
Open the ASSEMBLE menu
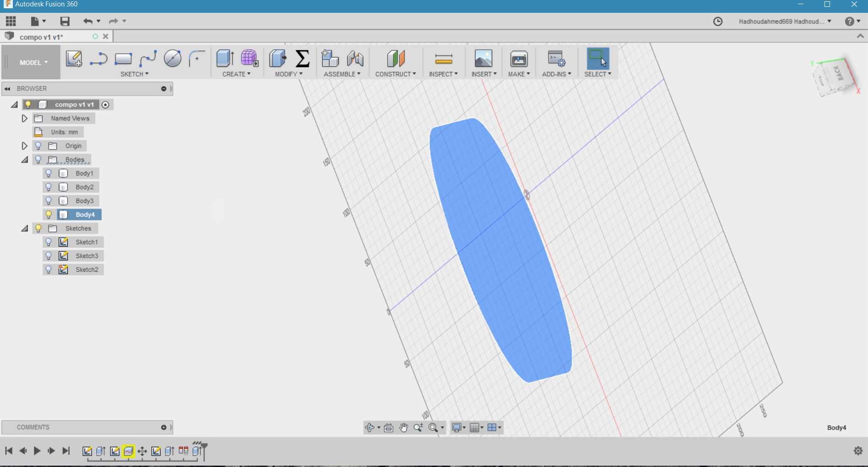(x=342, y=74)
